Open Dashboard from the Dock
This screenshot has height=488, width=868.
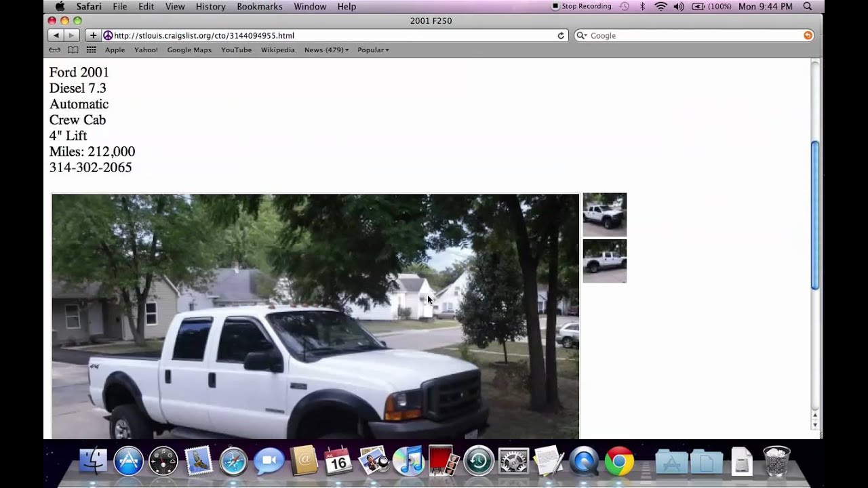point(163,462)
